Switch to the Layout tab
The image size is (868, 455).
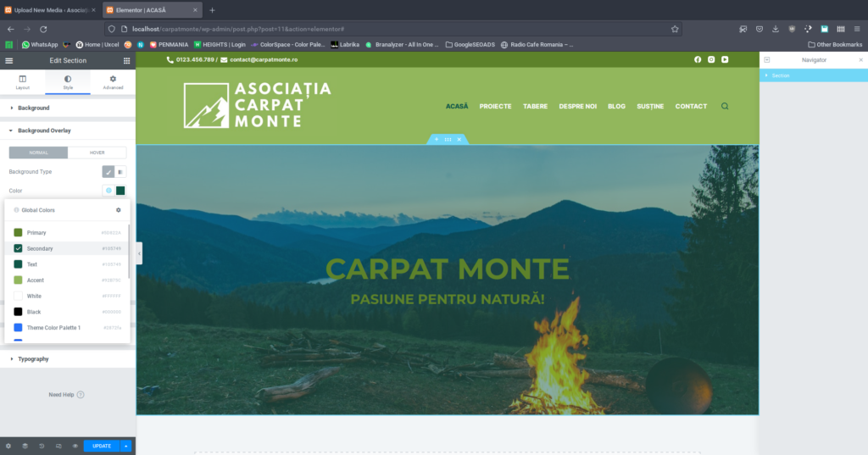click(23, 82)
